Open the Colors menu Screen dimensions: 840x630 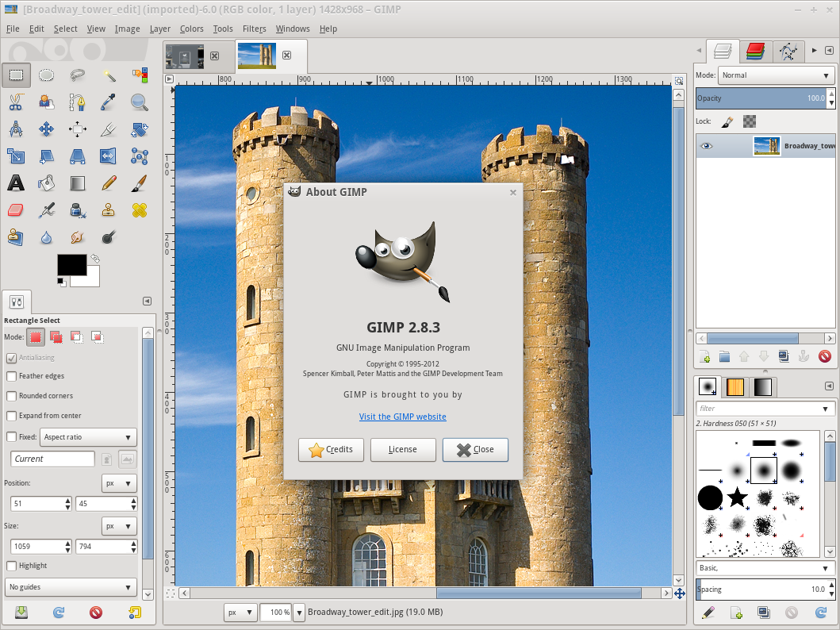(192, 29)
